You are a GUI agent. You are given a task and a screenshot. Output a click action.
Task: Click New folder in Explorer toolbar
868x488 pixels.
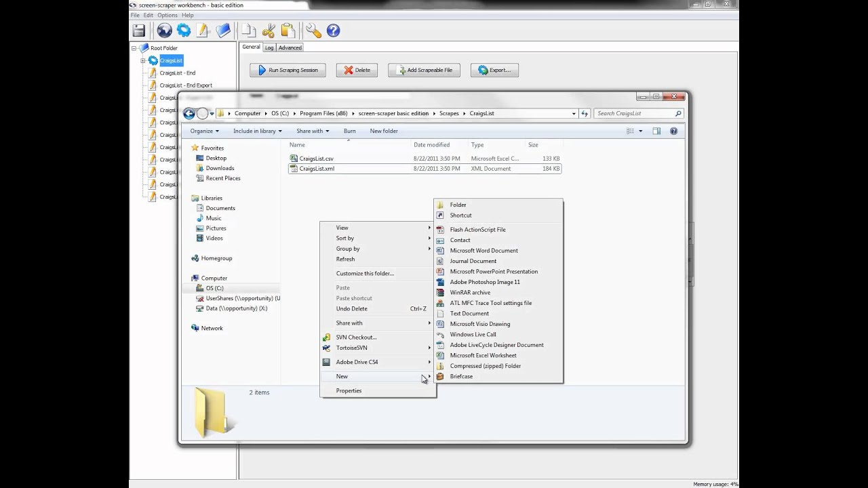coord(384,131)
